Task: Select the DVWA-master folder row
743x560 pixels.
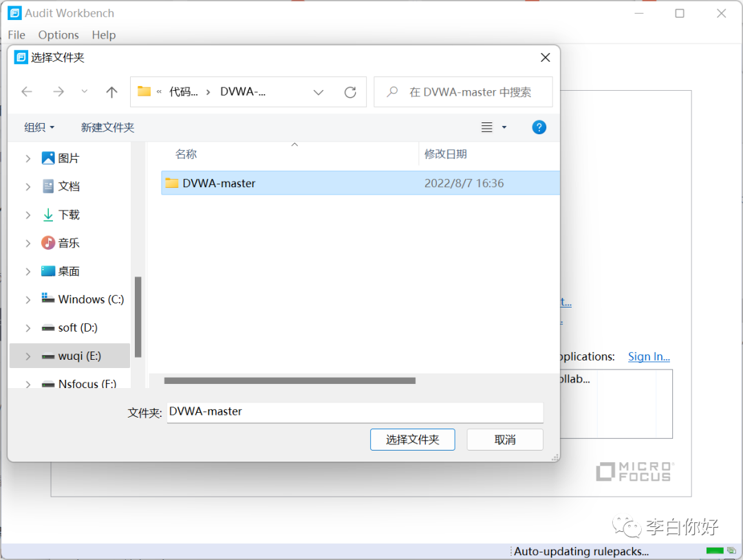Action: 360,183
